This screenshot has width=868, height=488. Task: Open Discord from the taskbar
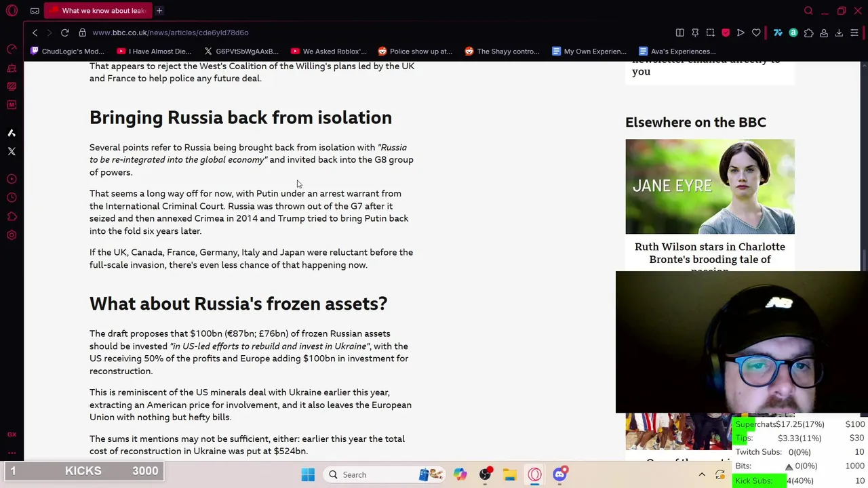pyautogui.click(x=560, y=475)
